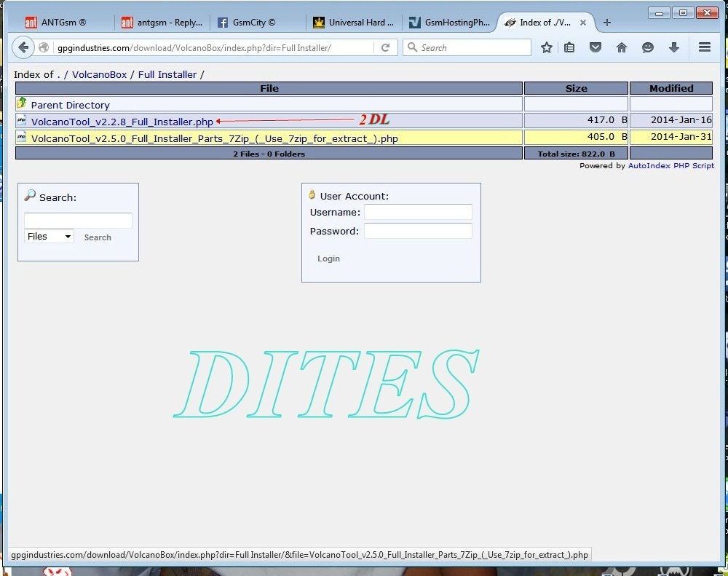Go back using the browser back arrow
This screenshot has height=576, width=728.
click(23, 47)
